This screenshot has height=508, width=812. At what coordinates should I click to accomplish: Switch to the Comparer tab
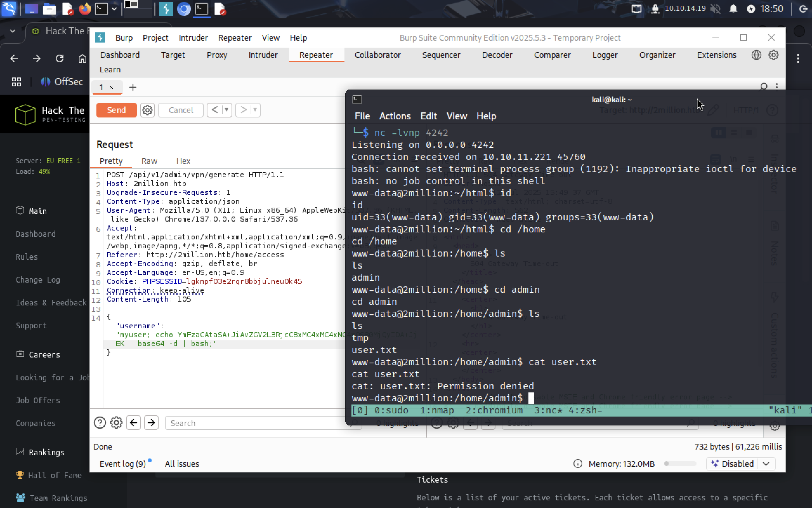552,55
